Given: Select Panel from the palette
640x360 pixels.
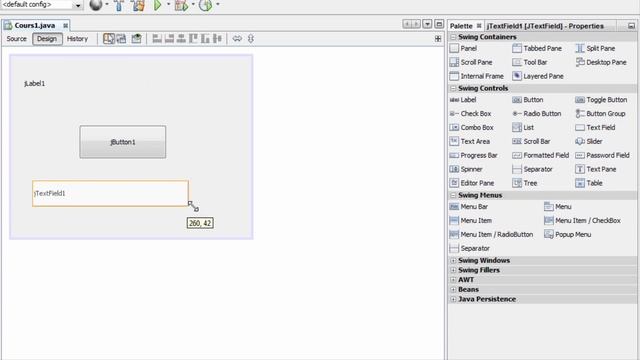Looking at the screenshot, I should pyautogui.click(x=463, y=48).
